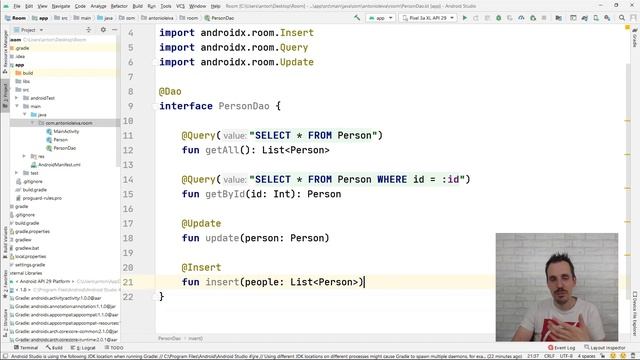This screenshot has width=640, height=360.
Task: Click the Profile app gauge icon
Action: click(x=521, y=18)
